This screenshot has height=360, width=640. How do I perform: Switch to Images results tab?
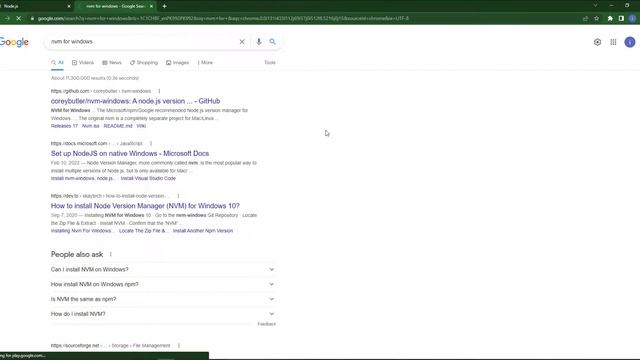tap(178, 62)
